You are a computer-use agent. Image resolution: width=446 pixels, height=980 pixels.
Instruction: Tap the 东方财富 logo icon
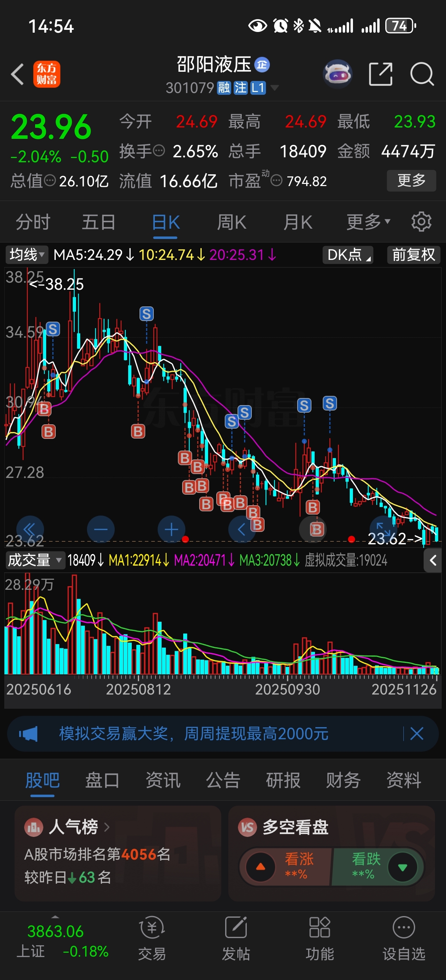47,74
